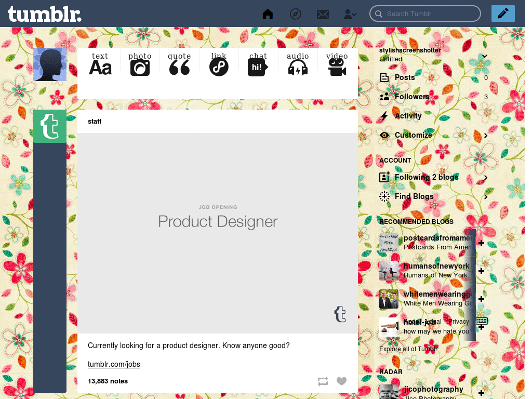
Task: Click the Tumblr logo
Action: 45,14
